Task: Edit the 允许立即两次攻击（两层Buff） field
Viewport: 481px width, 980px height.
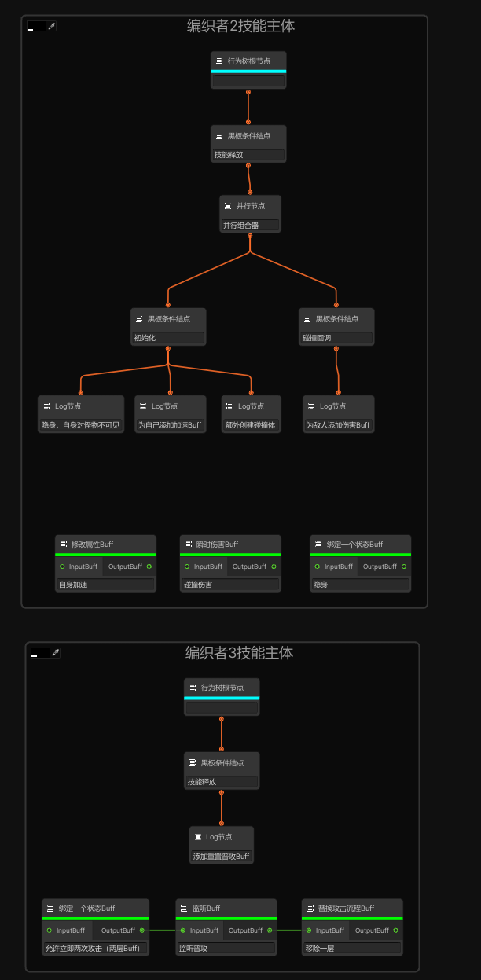Action: [96, 949]
